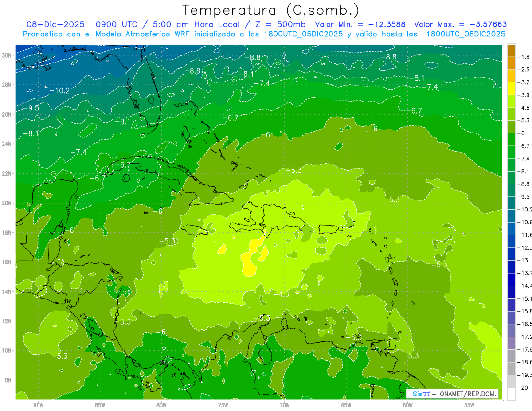Click the '24N' latitude axis label
The width and height of the screenshot is (532, 411).
click(7, 144)
